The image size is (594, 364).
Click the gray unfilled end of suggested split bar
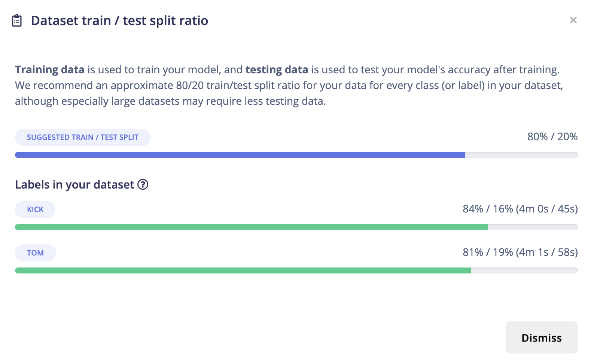[x=521, y=155]
